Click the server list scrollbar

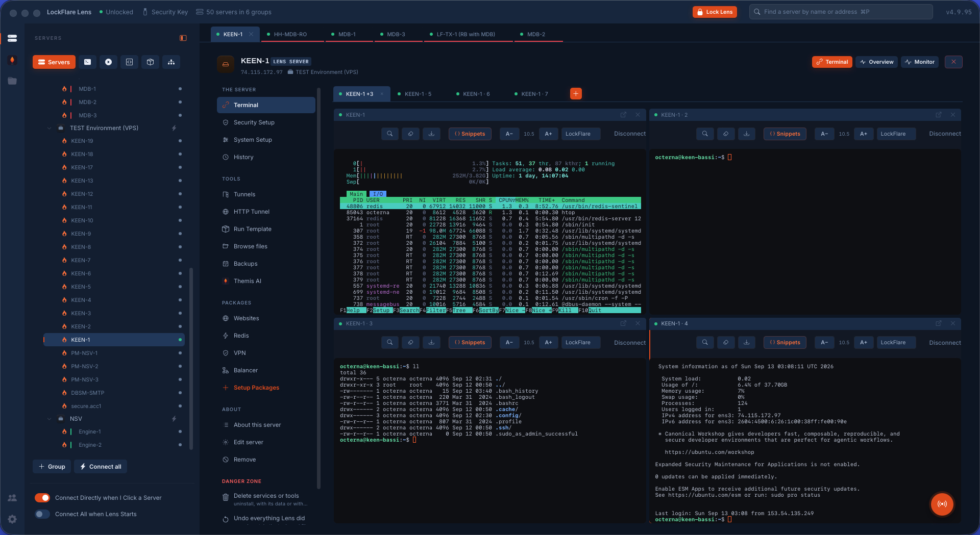(x=191, y=358)
